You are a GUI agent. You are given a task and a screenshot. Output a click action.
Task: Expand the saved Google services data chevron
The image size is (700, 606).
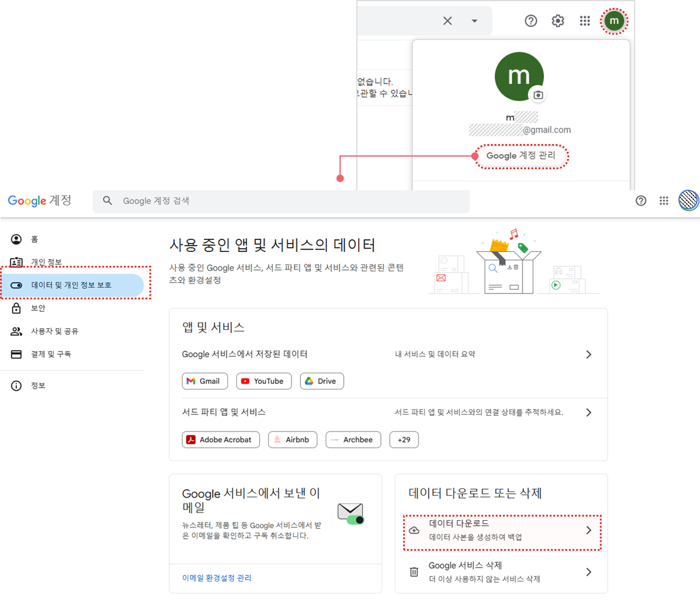588,355
